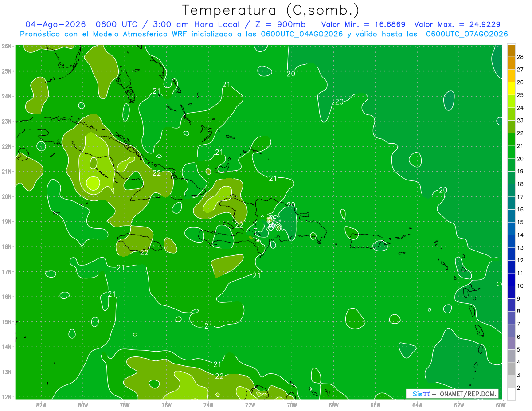Click the 21N latitude axis label
532x411 pixels.
point(7,171)
